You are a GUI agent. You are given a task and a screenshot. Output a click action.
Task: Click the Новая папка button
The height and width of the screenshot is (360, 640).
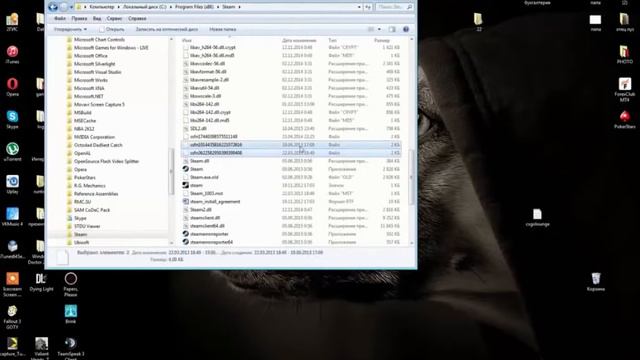(222, 29)
